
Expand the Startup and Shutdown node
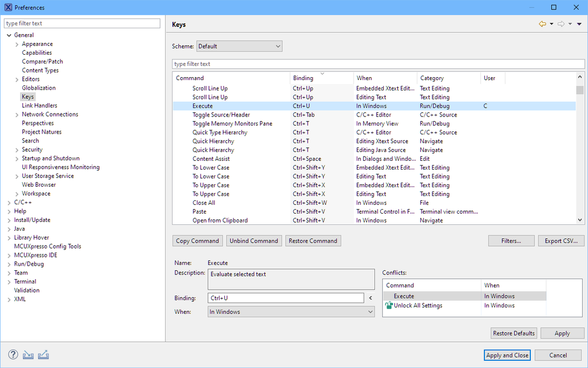(x=17, y=158)
